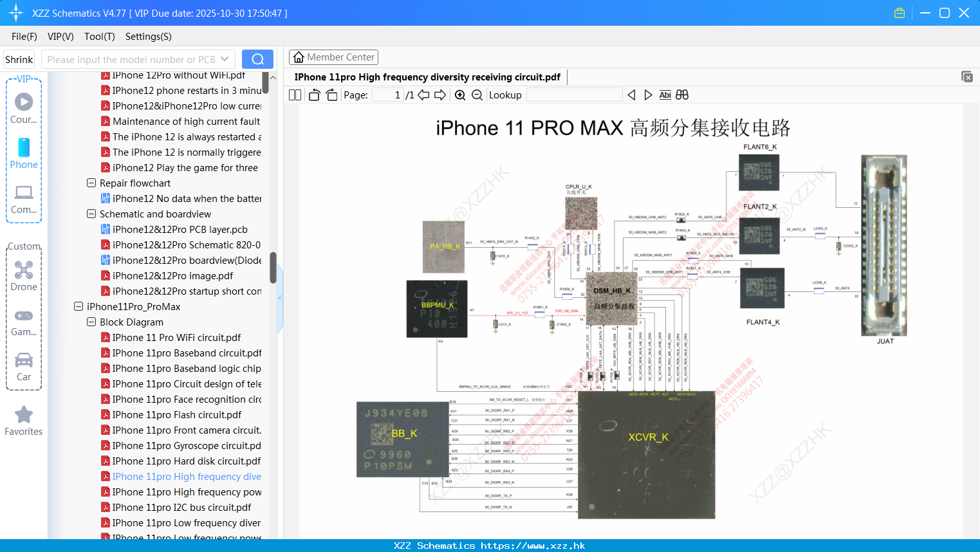The image size is (980, 552).
Task: Open IPhone 11pro Front camera circuit file
Action: point(181,430)
